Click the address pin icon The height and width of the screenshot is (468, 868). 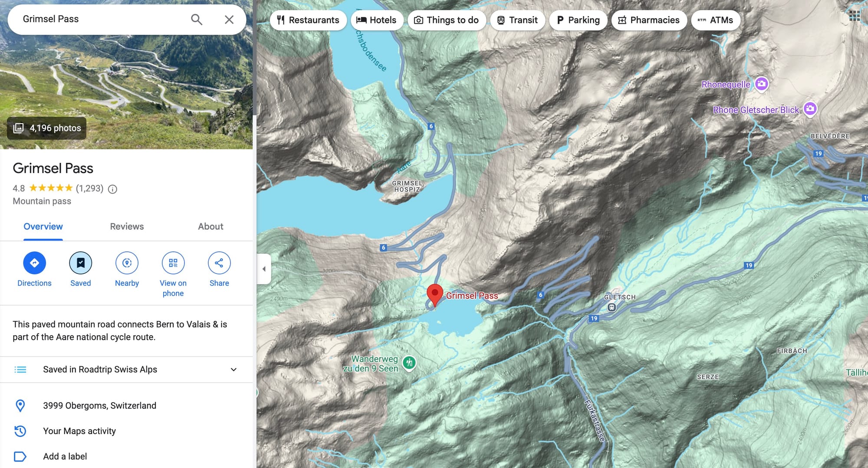20,405
